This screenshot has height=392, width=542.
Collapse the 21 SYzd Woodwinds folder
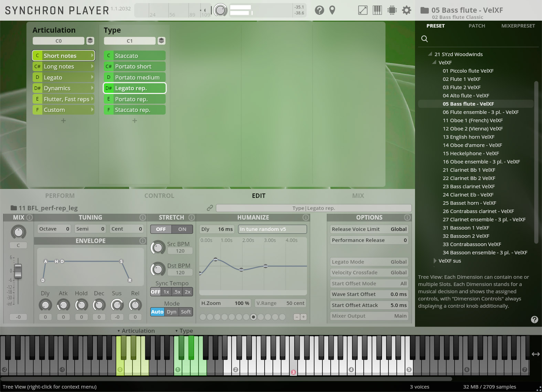430,54
